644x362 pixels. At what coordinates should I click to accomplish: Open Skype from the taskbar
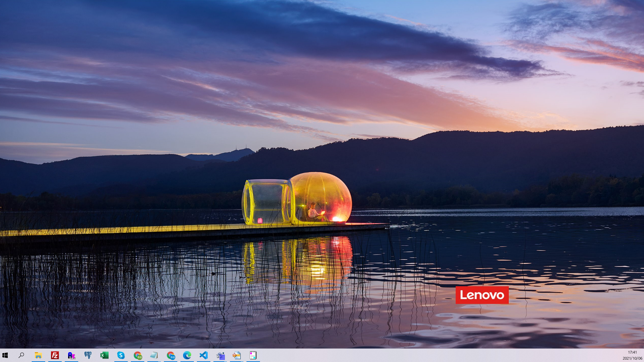pyautogui.click(x=121, y=355)
